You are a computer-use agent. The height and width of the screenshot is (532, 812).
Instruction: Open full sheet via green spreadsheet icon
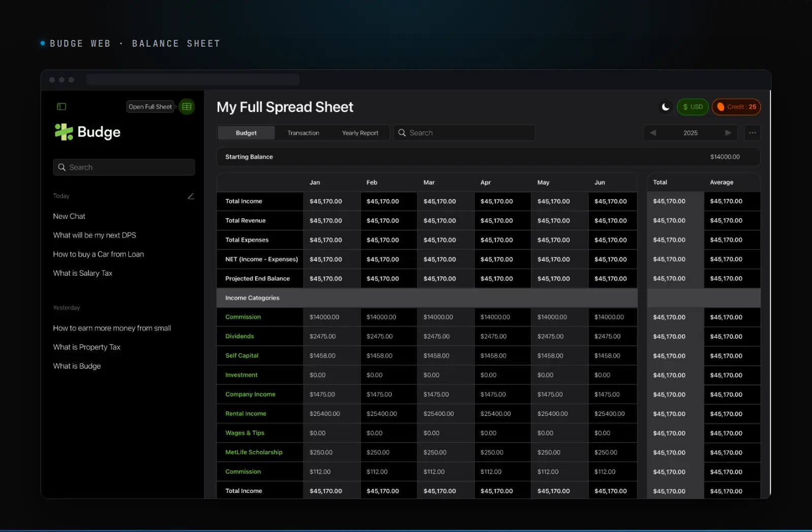[x=187, y=107]
